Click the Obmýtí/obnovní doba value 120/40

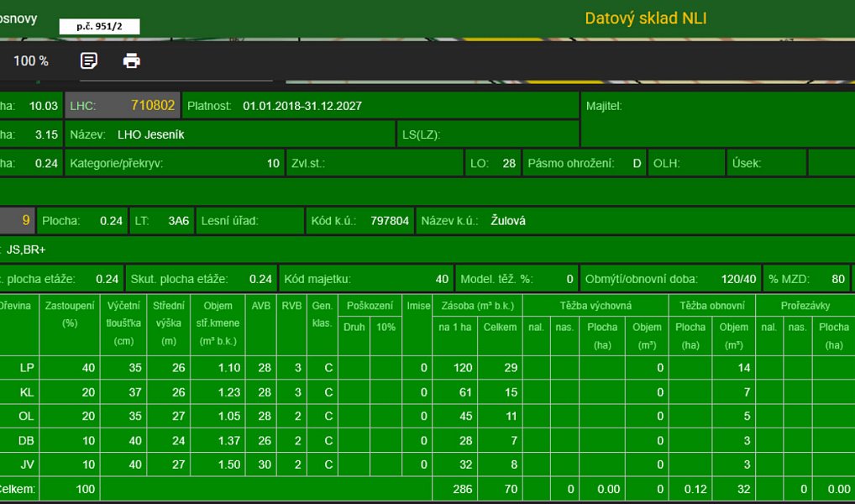tap(738, 279)
